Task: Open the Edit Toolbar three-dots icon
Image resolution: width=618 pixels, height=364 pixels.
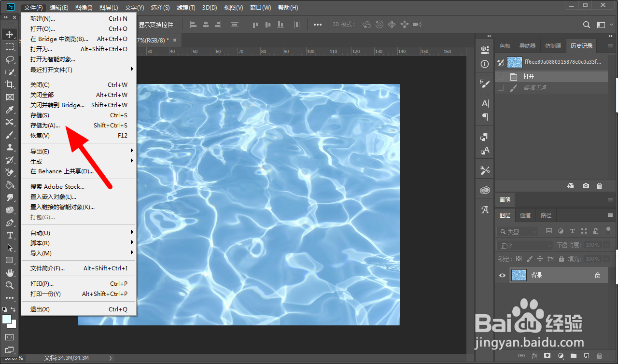Action: [9, 298]
